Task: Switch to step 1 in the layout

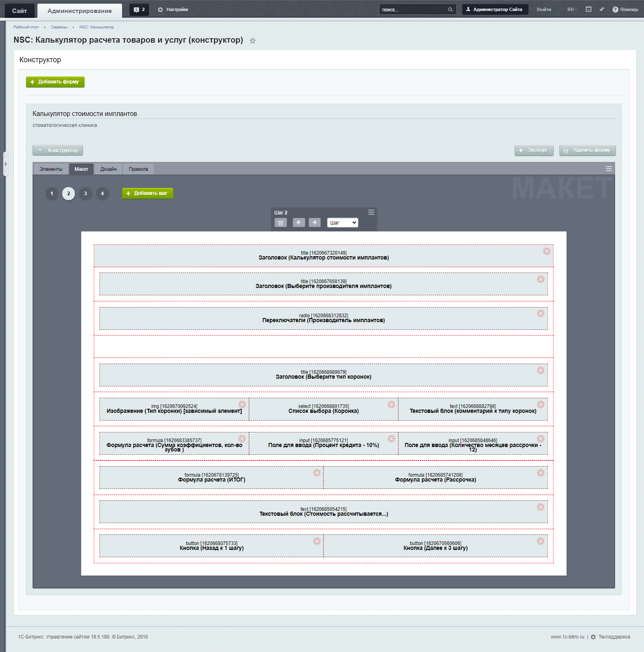Action: [x=52, y=194]
